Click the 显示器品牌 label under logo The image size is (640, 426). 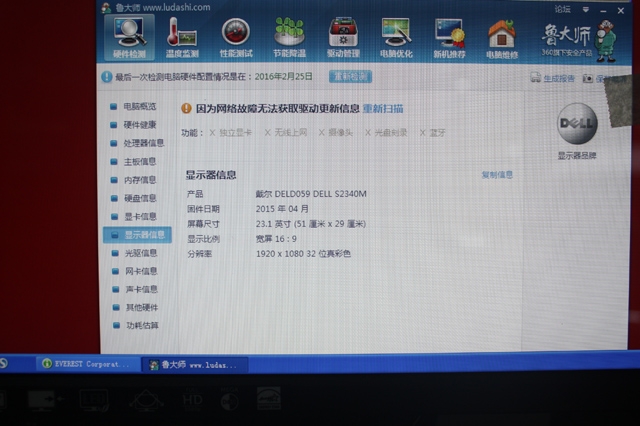coord(577,155)
